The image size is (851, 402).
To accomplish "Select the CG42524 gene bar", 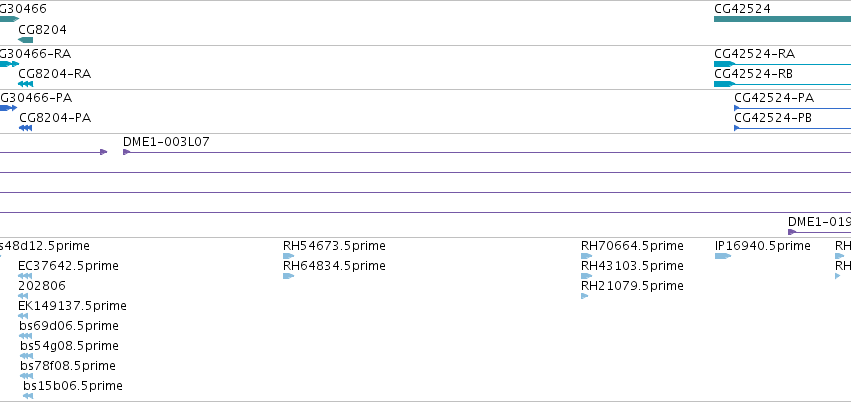I will (782, 19).
